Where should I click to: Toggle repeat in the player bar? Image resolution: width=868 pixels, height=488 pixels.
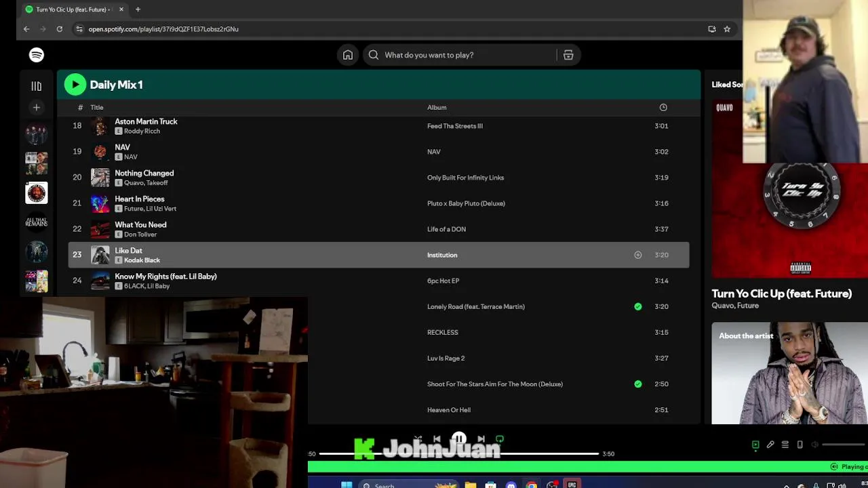tap(500, 439)
